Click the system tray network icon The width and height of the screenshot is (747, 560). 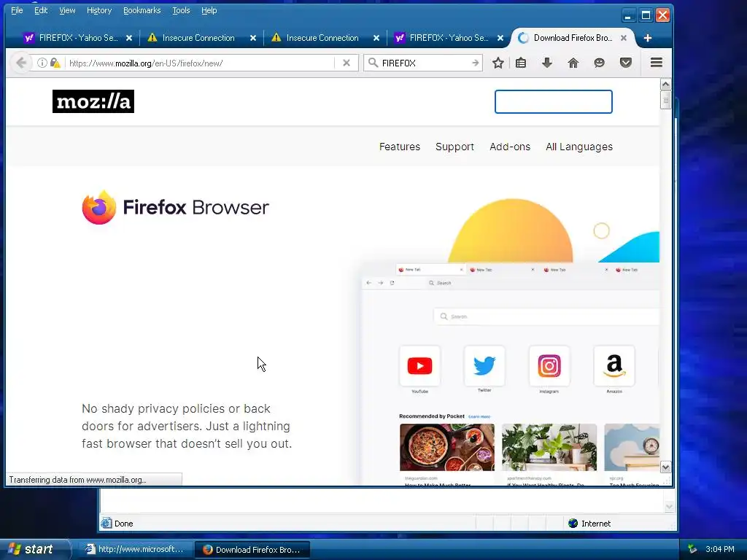coord(692,549)
